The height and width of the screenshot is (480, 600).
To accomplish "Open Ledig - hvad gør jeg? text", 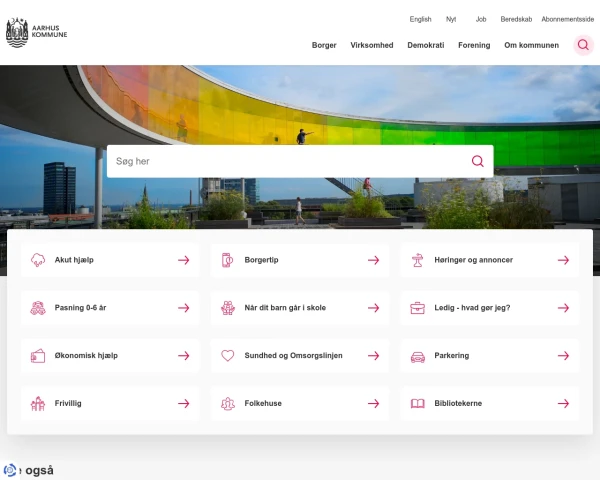I will tap(472, 308).
